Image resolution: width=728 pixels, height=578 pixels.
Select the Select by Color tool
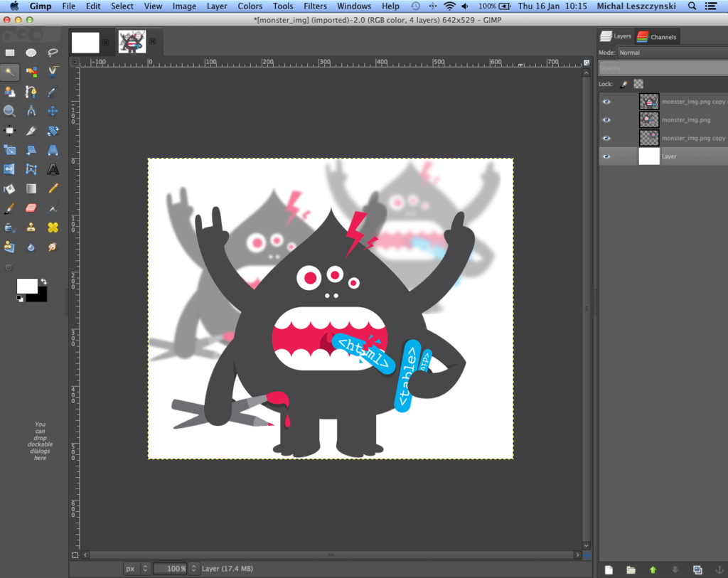pyautogui.click(x=31, y=72)
